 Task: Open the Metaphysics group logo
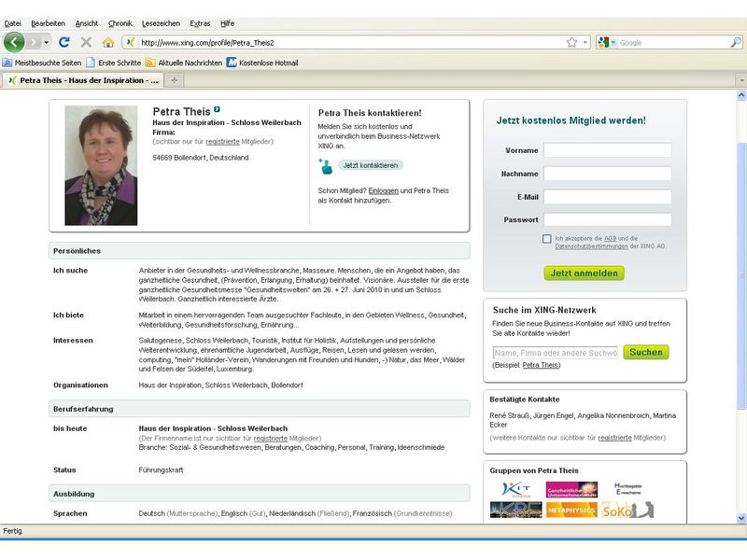click(x=571, y=511)
